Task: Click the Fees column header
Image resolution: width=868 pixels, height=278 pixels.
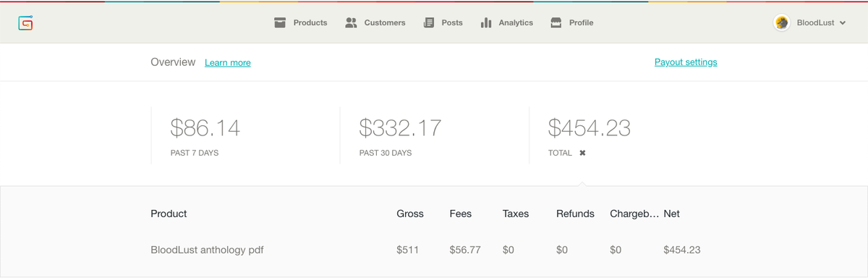Action: (461, 214)
